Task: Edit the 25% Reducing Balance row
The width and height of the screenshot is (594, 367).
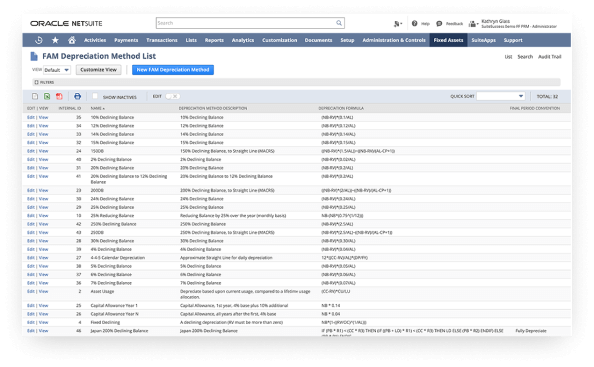Action: pyautogui.click(x=31, y=216)
